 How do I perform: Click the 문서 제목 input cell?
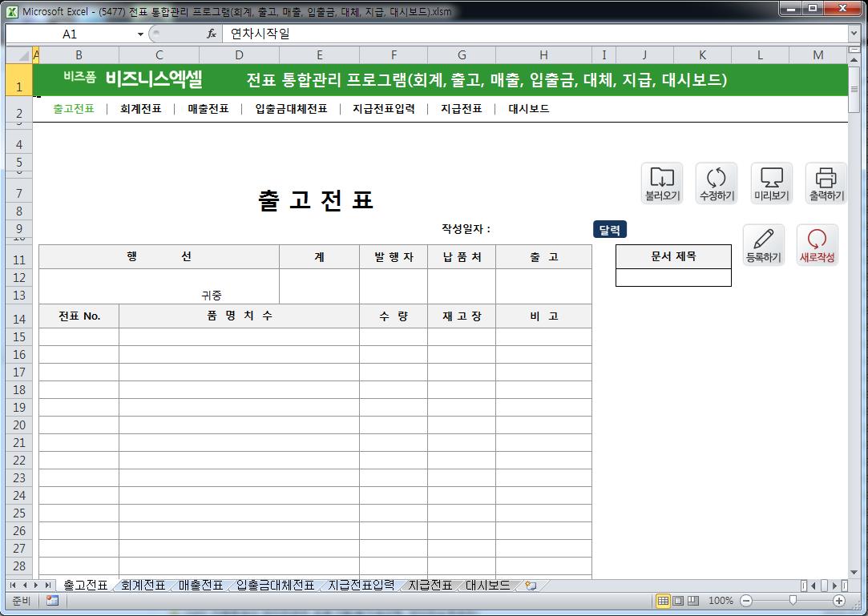tap(673, 278)
